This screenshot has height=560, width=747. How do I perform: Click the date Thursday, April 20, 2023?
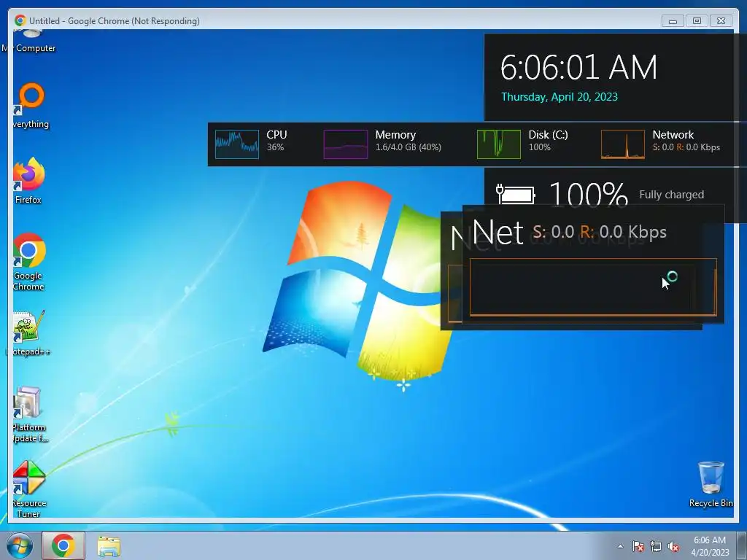(560, 97)
